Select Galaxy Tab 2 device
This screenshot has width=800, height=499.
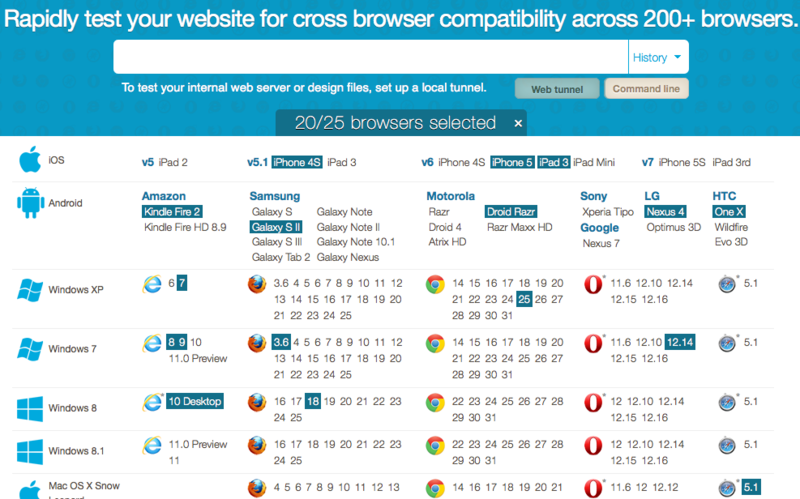(281, 257)
